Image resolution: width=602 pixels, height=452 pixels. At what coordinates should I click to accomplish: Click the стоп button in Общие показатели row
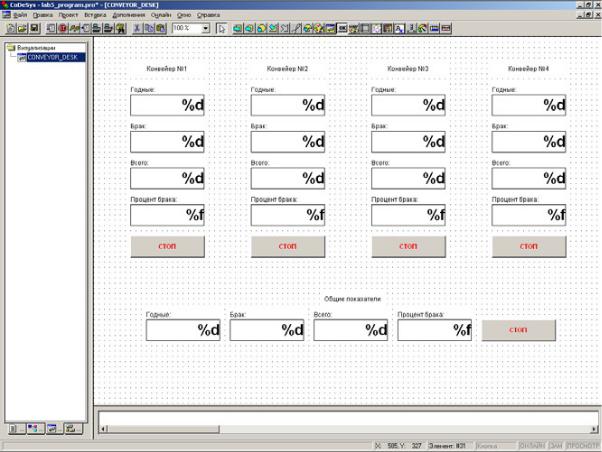pyautogui.click(x=519, y=330)
